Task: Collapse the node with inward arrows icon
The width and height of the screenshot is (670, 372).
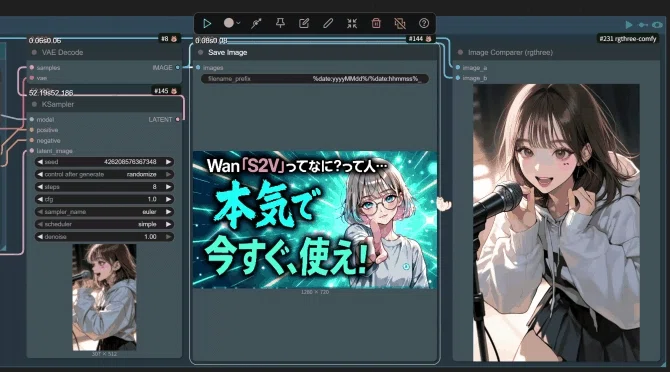Action: [352, 23]
